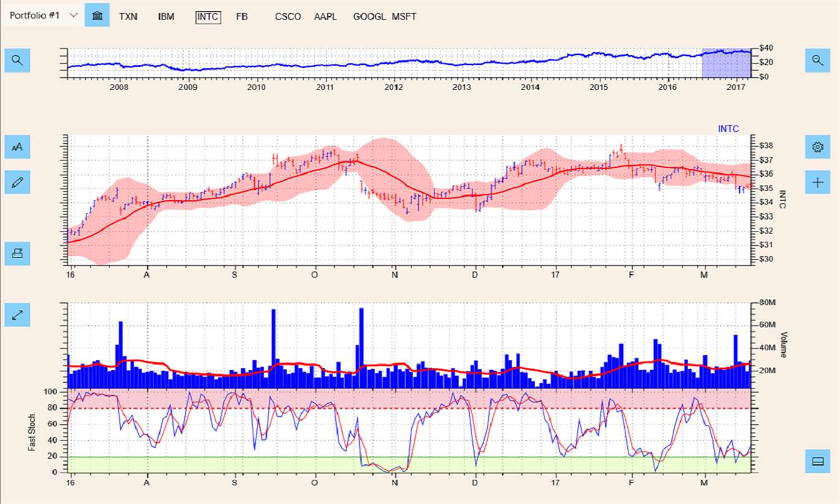Click the red dashed 80 line in stochastic panel
The image size is (840, 504).
pos(409,408)
